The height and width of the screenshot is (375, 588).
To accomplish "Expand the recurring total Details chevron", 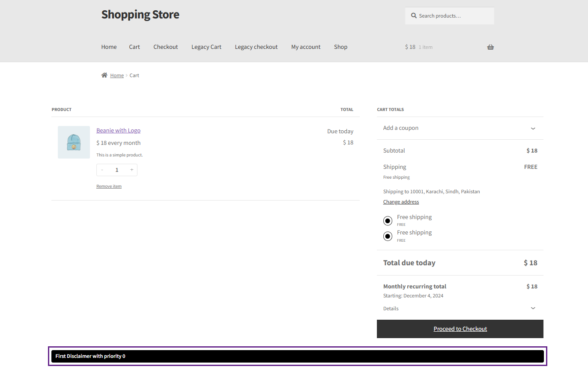I will pos(533,308).
